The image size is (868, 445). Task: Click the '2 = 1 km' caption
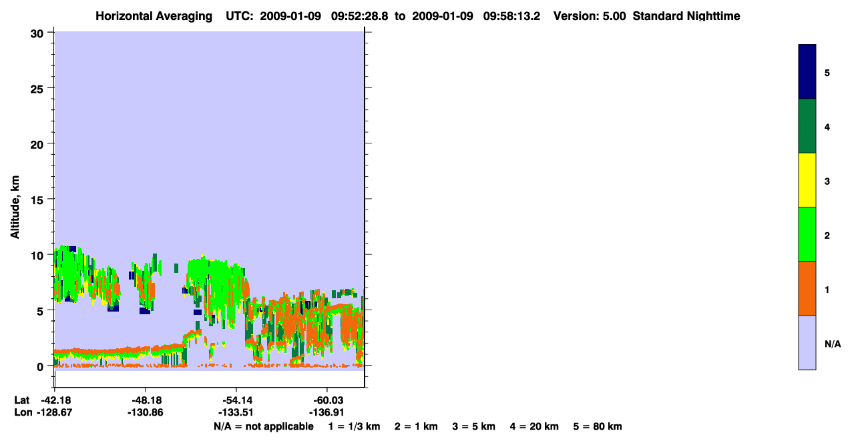(x=416, y=426)
